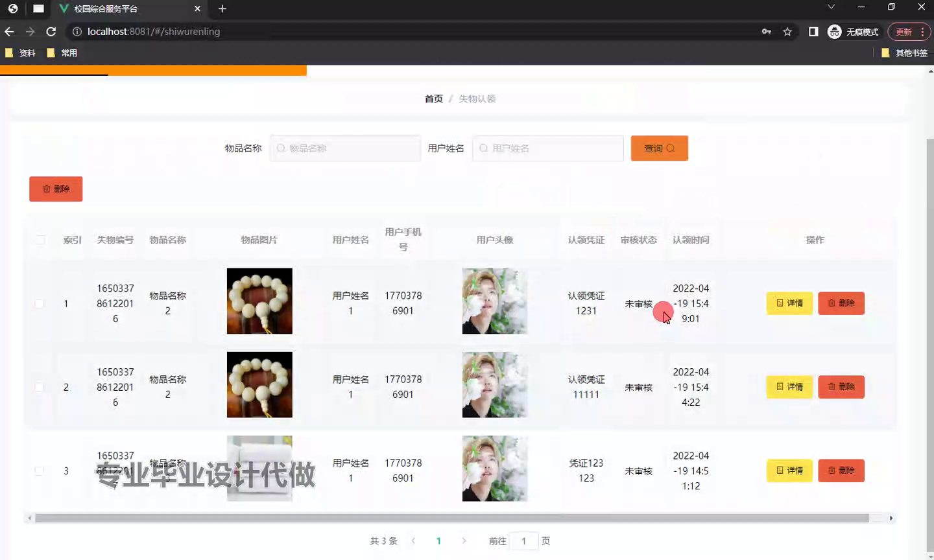Open 详情 for claim 认领凭证1231
This screenshot has width=934, height=560.
[x=789, y=303]
